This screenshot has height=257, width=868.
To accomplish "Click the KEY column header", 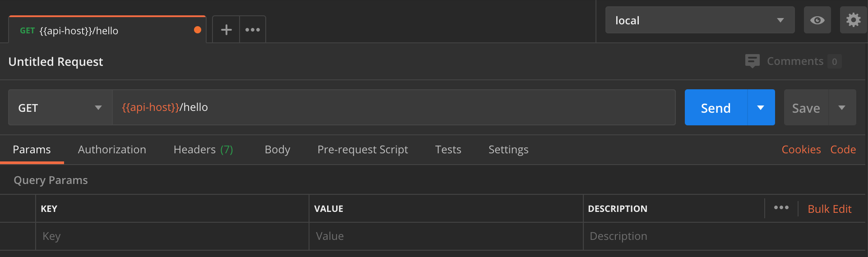I will [49, 209].
